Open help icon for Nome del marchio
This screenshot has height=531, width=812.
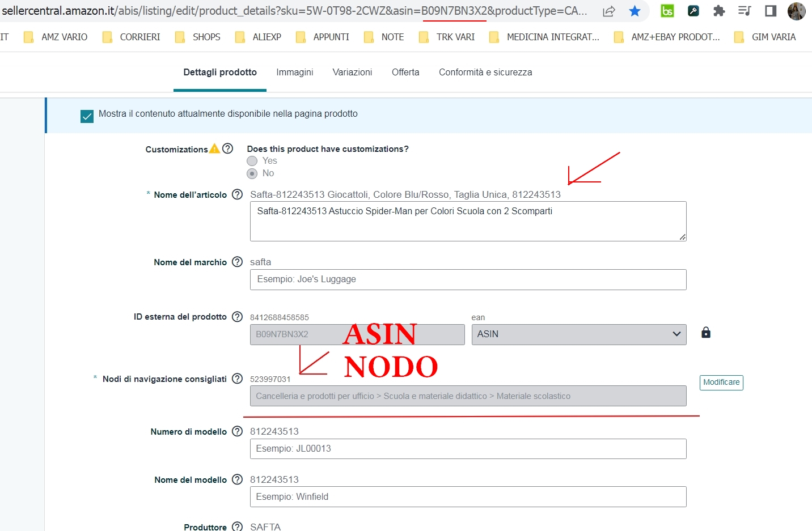[x=238, y=262]
